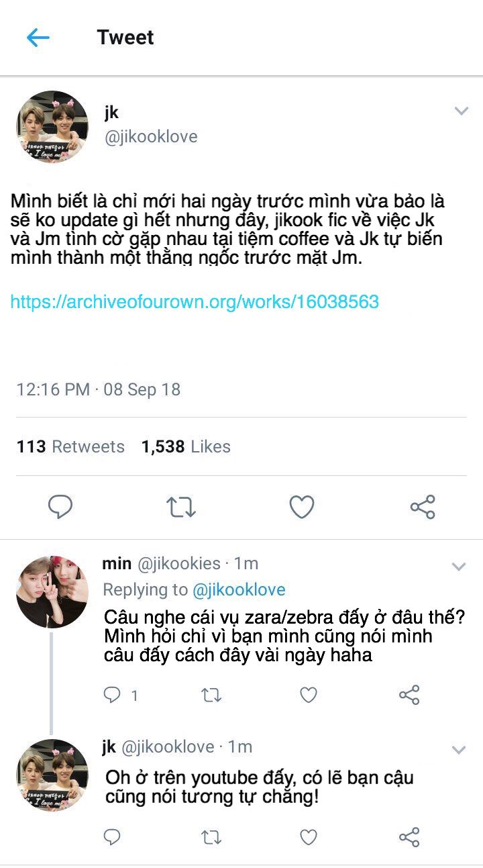Share jk's youtube reply
Screen dimensions: 483x868
point(409,836)
